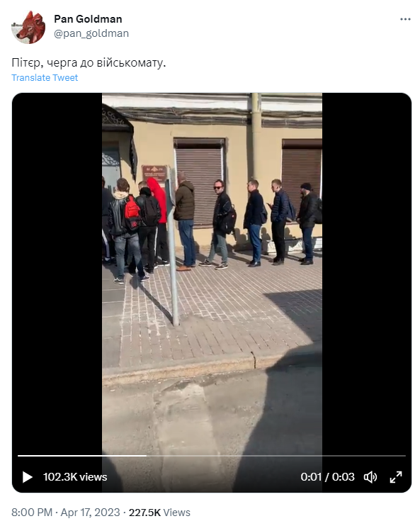This screenshot has height=526, width=420.
Task: Click the @pan_goldman handle
Action: [91, 33]
